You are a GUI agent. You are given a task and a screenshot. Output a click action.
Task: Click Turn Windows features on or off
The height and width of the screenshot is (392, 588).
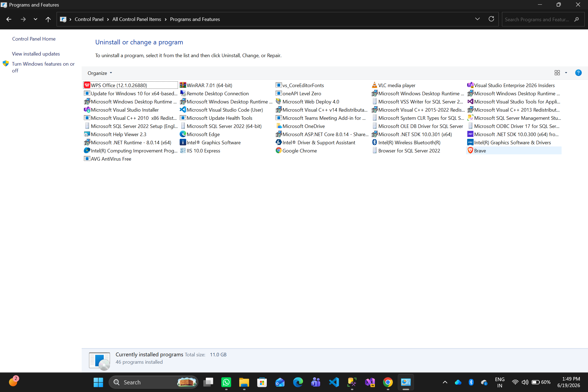pos(43,67)
